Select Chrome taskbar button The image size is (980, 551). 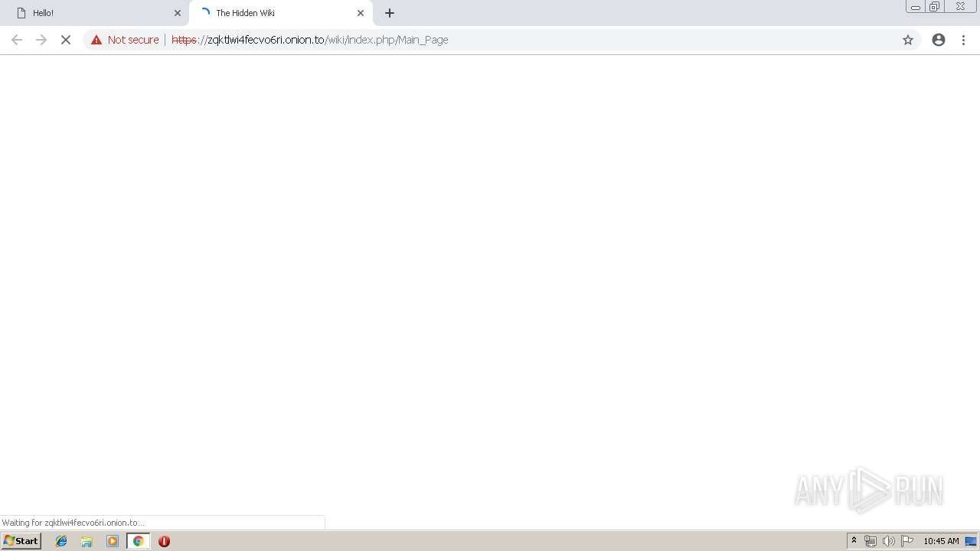point(138,541)
